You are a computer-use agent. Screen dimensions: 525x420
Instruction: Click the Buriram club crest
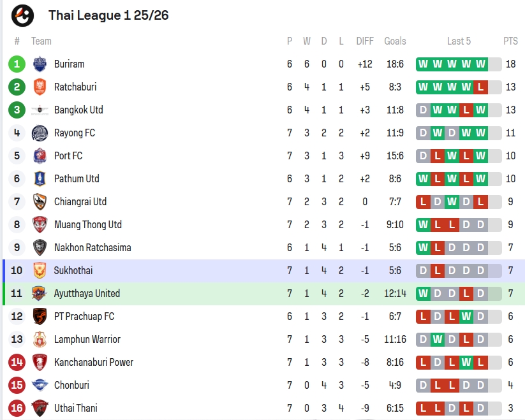point(40,64)
